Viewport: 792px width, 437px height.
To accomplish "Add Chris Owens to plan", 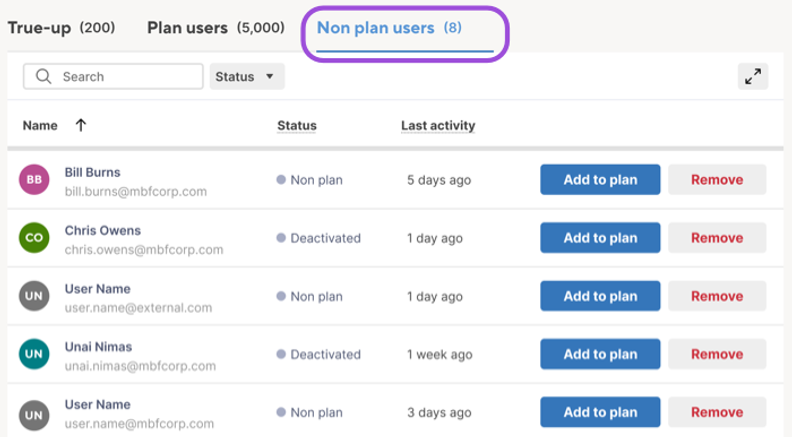I will click(x=600, y=237).
